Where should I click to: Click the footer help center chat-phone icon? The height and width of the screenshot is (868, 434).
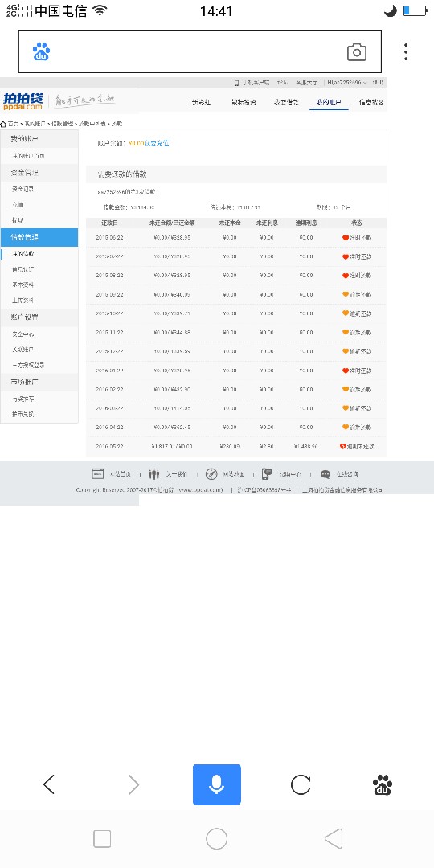[268, 474]
